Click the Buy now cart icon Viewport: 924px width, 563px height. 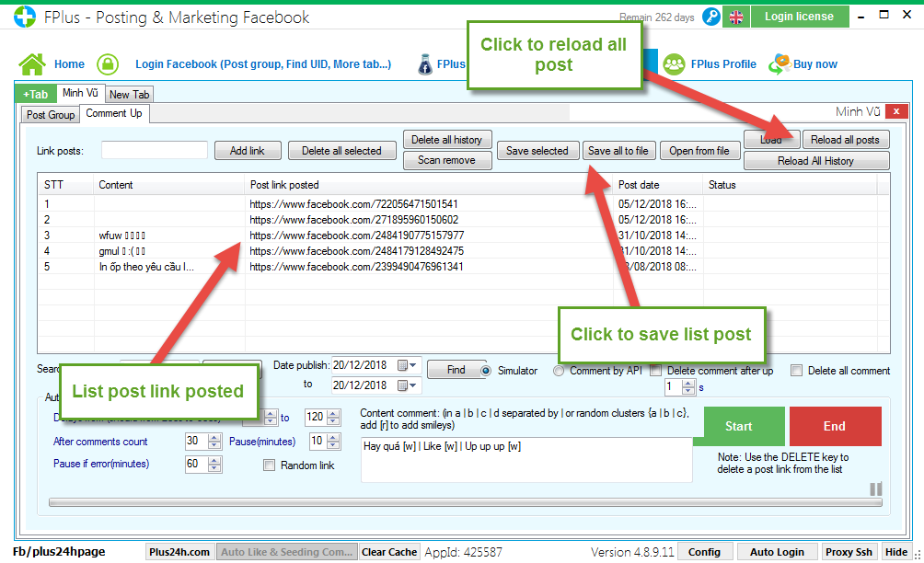click(779, 64)
